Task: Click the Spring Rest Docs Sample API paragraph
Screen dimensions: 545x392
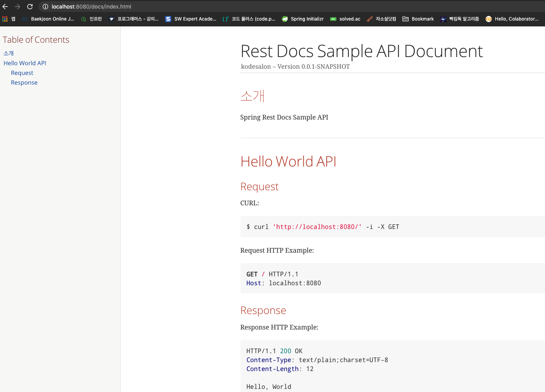Action: coord(284,117)
